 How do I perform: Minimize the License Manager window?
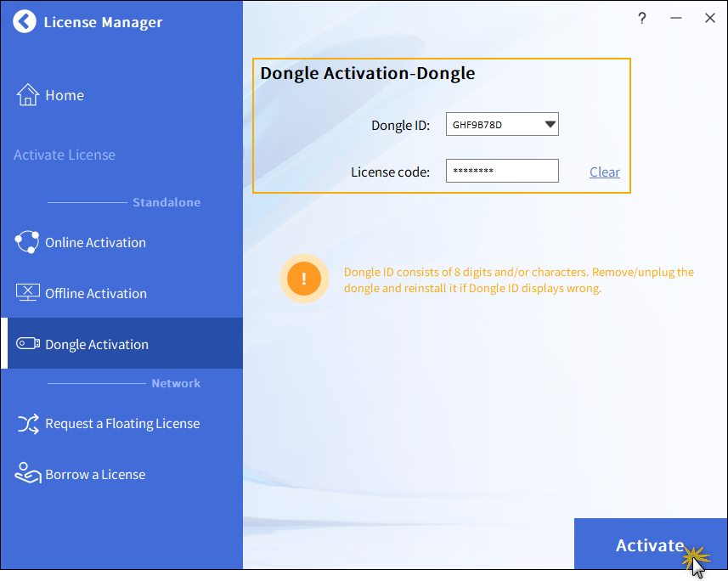click(x=676, y=19)
